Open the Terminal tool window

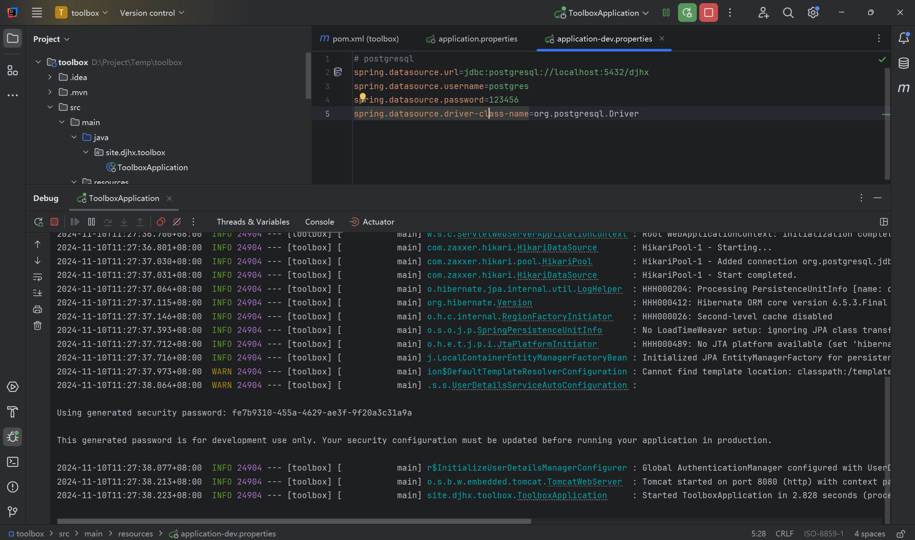(13, 462)
